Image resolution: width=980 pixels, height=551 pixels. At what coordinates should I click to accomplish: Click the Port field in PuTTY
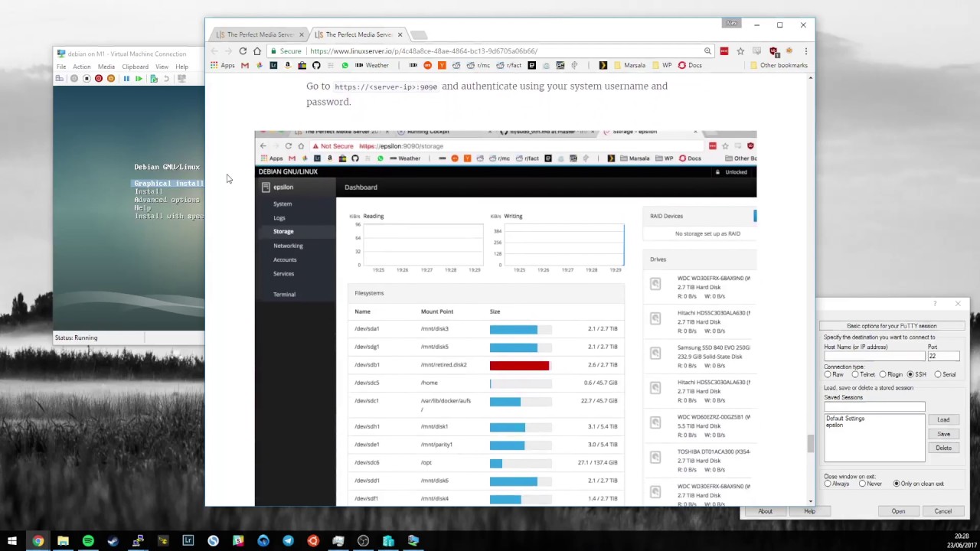click(x=943, y=356)
